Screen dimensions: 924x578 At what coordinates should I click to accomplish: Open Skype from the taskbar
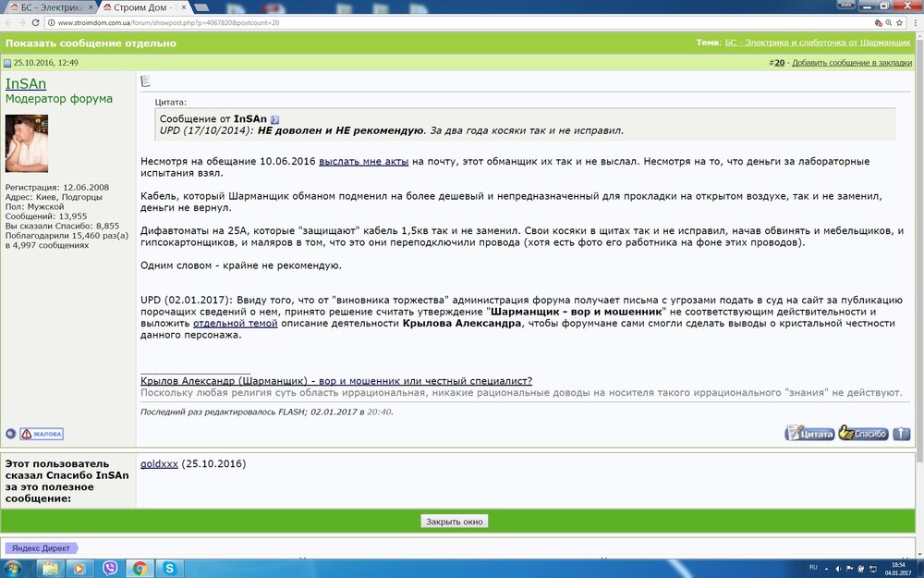[170, 569]
